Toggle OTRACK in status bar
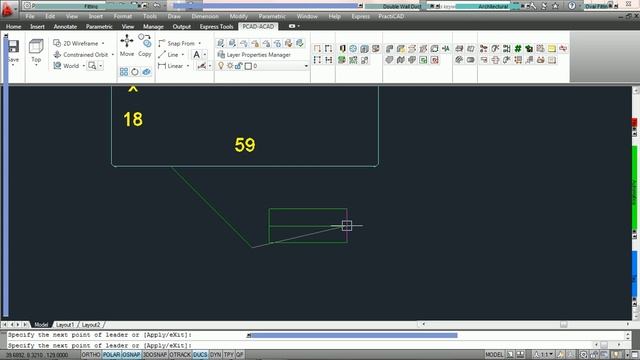The width and height of the screenshot is (640, 360). pyautogui.click(x=180, y=355)
